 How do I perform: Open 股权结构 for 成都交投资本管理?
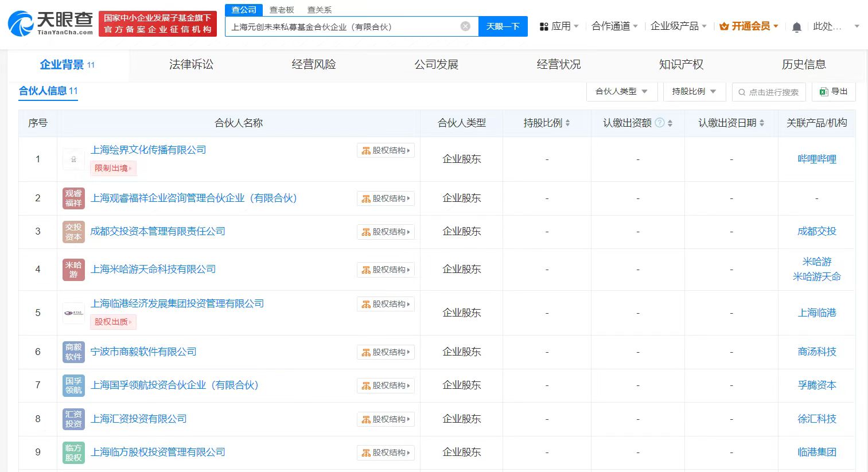pyautogui.click(x=386, y=232)
